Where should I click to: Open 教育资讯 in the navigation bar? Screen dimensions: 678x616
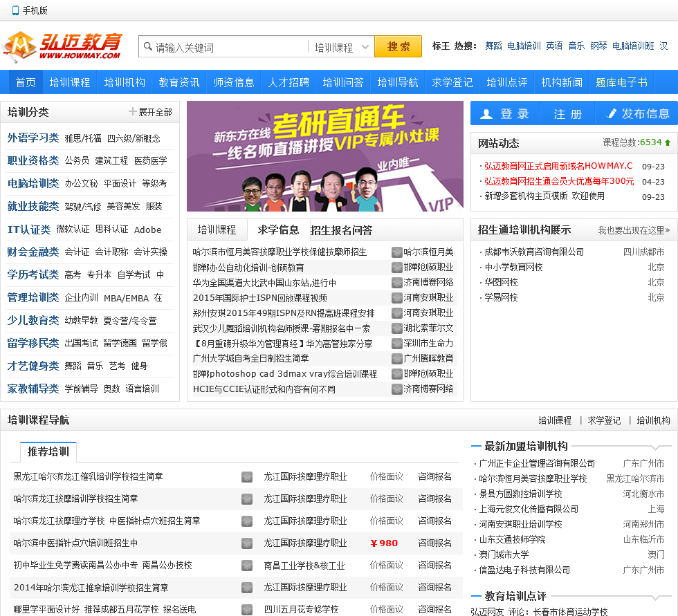click(179, 82)
